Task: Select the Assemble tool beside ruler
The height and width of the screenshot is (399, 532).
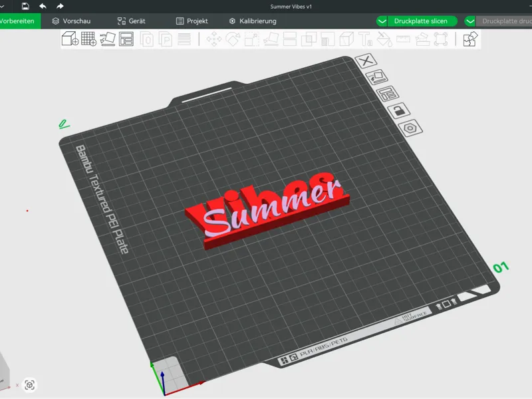Action: click(x=422, y=39)
